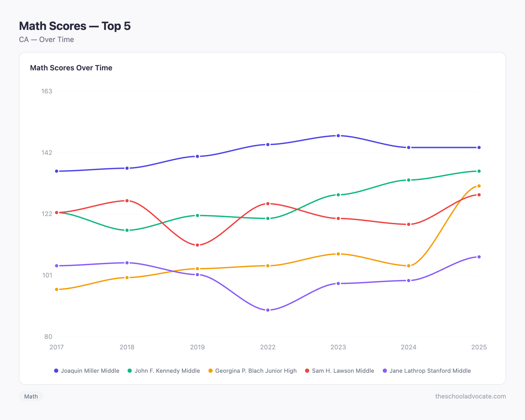Viewport: 525px width, 420px height.
Task: Select Jane Lathrop Stanford 2025 data point
Action: pos(479,257)
